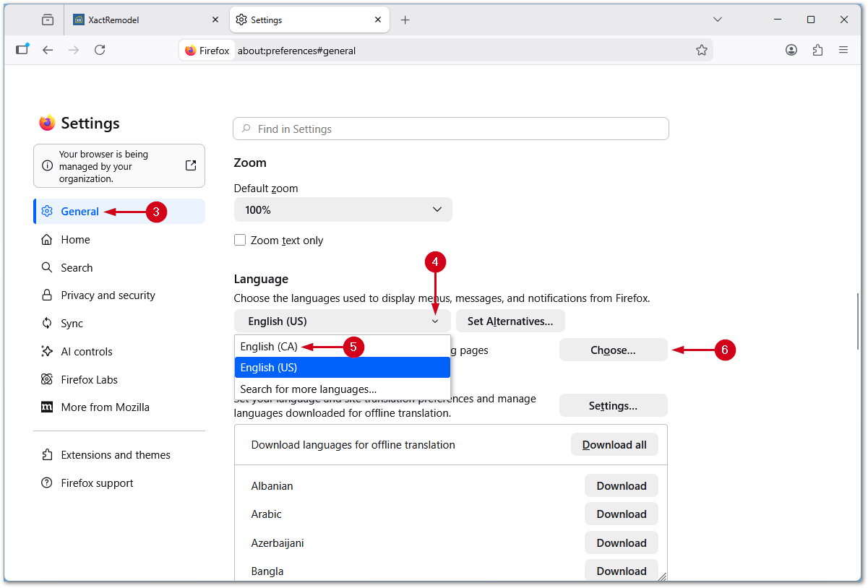Image resolution: width=868 pixels, height=588 pixels.
Task: Collapse the English (US) language dropdown
Action: click(x=343, y=321)
